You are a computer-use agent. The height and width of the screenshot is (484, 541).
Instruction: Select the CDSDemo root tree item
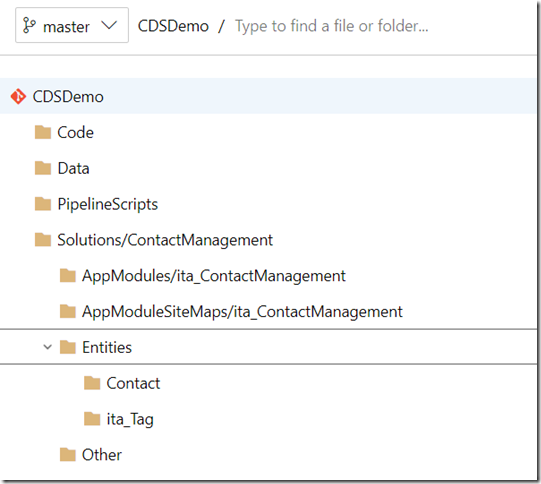[268, 96]
